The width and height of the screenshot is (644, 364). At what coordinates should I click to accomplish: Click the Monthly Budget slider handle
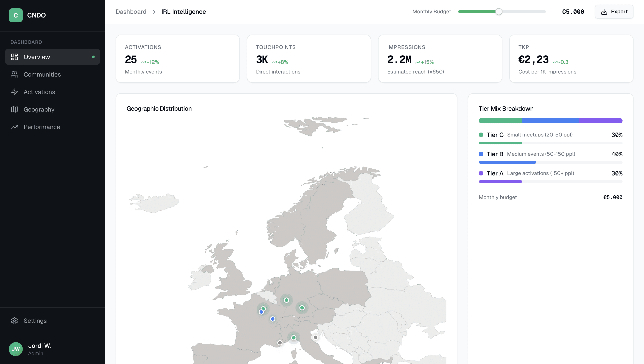tap(499, 12)
